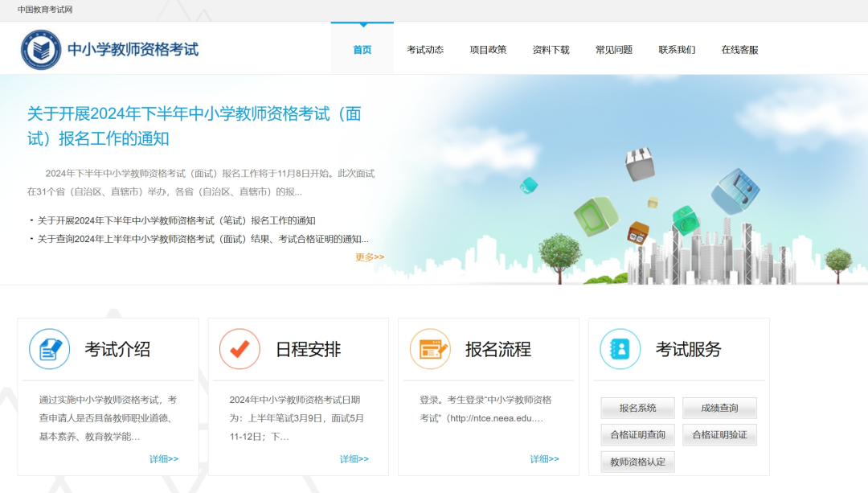Click the 日程安排 checkmark icon
Screen dimensions: 868x493
[240, 349]
